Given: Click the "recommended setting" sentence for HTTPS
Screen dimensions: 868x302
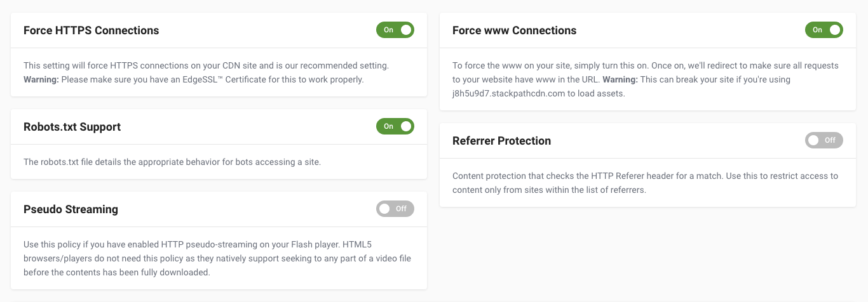Looking at the screenshot, I should (x=206, y=66).
